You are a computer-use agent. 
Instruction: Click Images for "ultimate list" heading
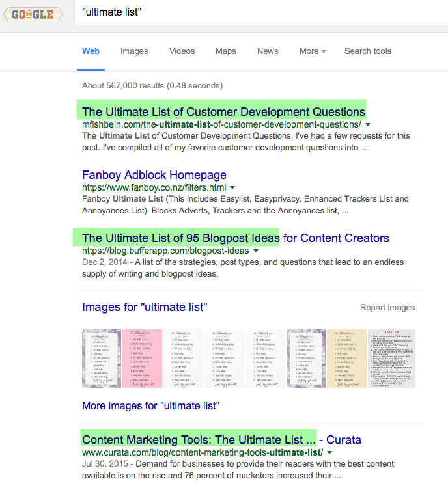145,307
